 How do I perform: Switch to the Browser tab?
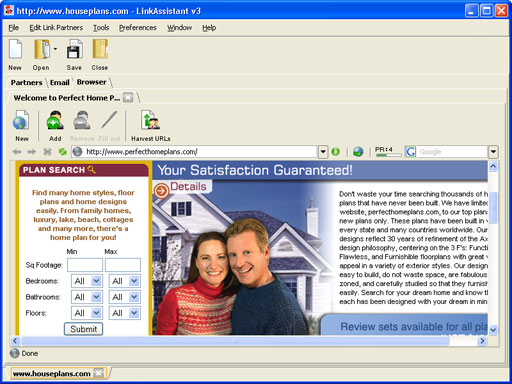(92, 82)
